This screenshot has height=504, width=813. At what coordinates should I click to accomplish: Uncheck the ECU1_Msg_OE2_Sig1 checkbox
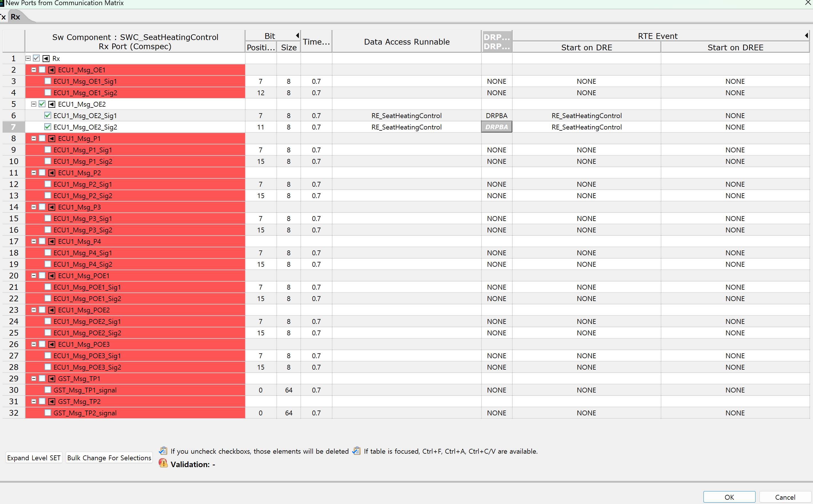(48, 115)
